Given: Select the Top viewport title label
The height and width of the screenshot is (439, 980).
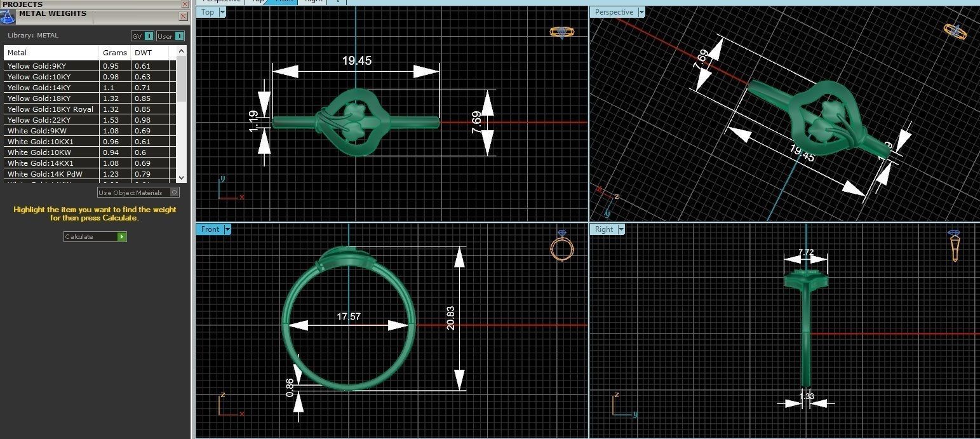Looking at the screenshot, I should point(208,12).
